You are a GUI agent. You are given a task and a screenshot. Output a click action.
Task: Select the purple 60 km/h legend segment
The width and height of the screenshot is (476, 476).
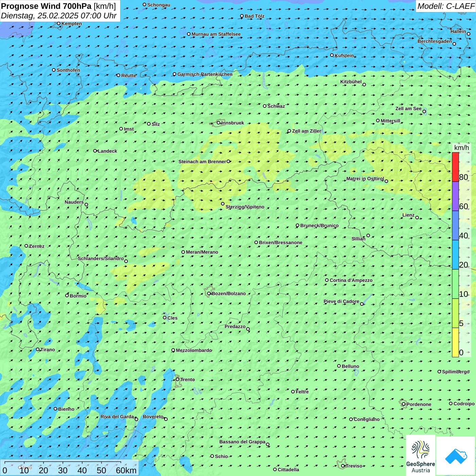coord(455,196)
